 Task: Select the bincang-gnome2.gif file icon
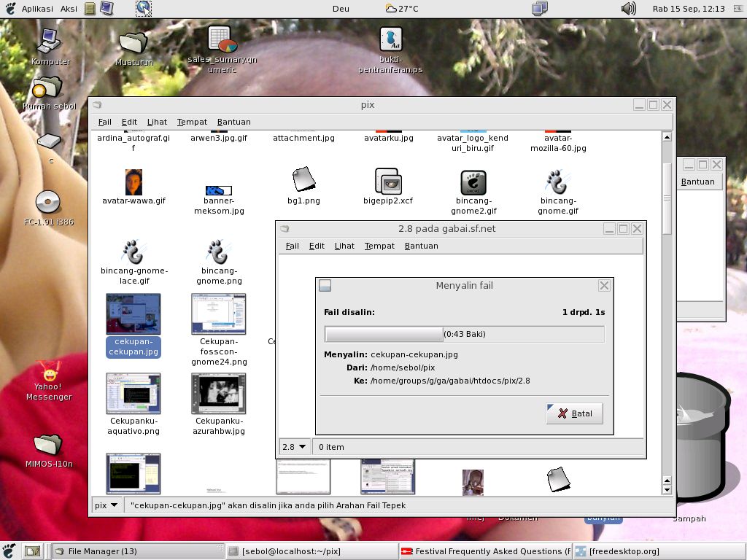pyautogui.click(x=473, y=182)
